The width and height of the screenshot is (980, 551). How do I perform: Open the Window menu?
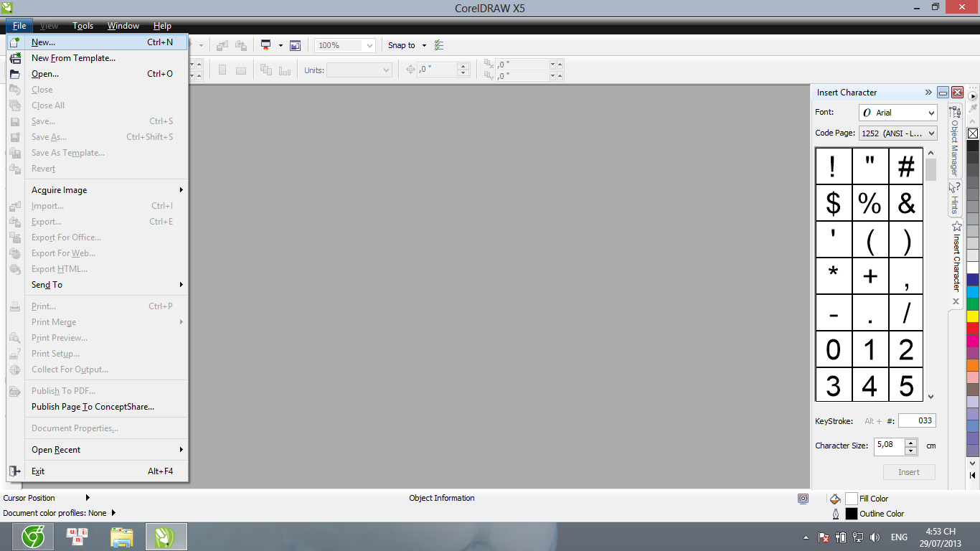pyautogui.click(x=123, y=26)
